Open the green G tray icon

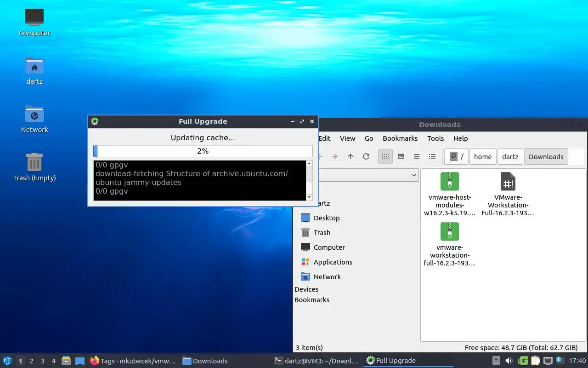click(x=523, y=361)
